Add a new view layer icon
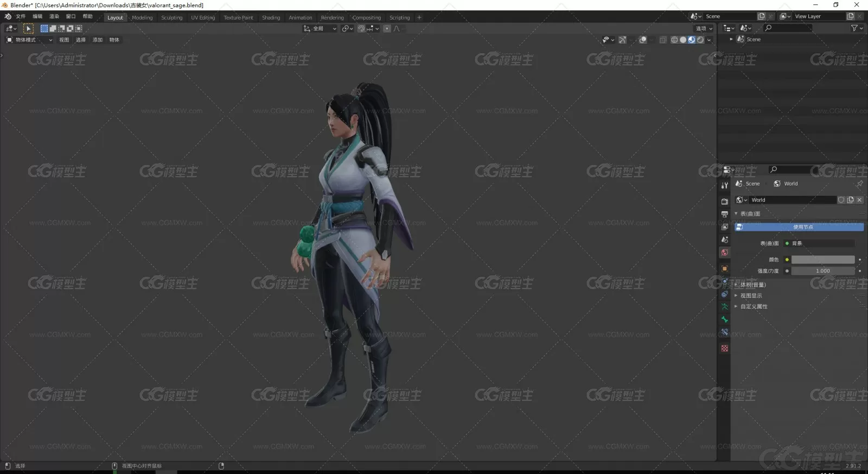The image size is (868, 474). pyautogui.click(x=851, y=16)
